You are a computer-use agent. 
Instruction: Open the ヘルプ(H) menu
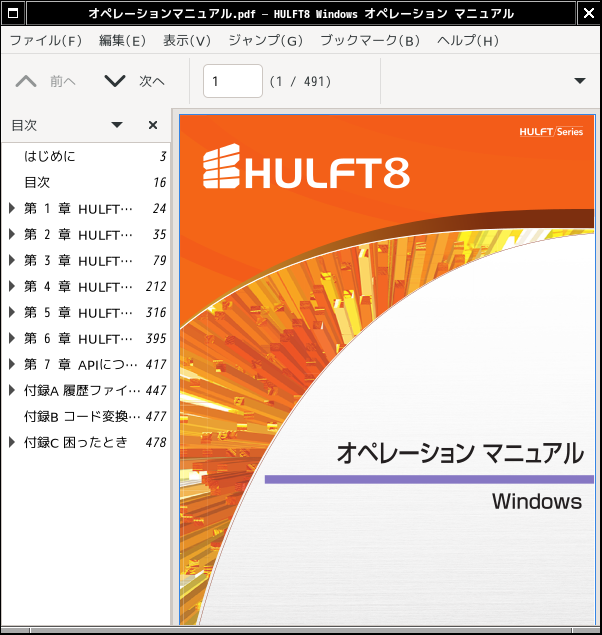[x=468, y=40]
